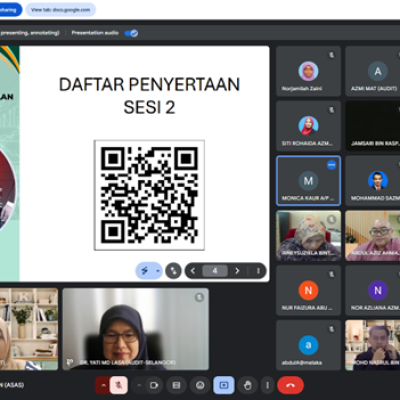Go to the previous slide

[193, 271]
